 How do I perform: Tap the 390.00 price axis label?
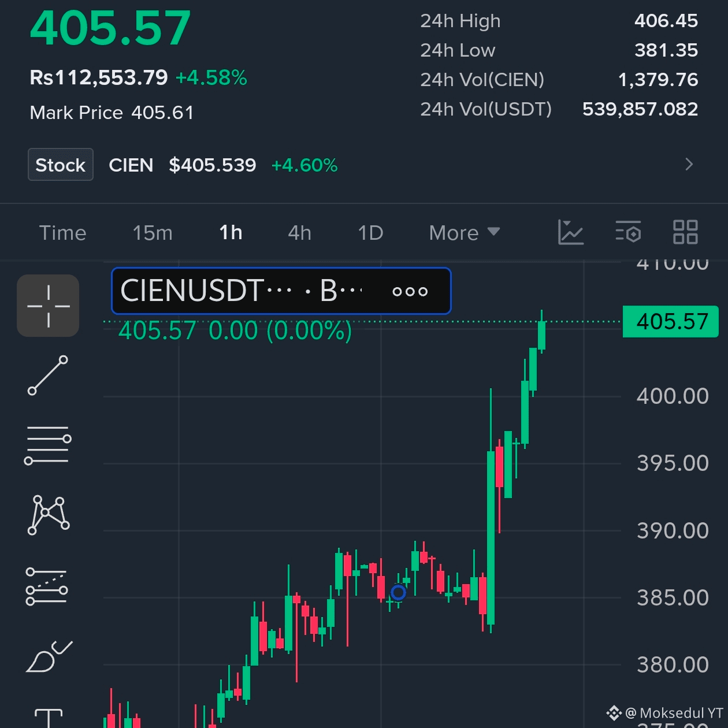(x=673, y=530)
